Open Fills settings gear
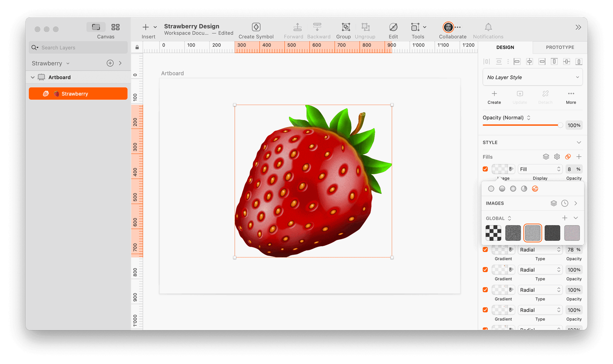The image size is (613, 364). coord(557,157)
